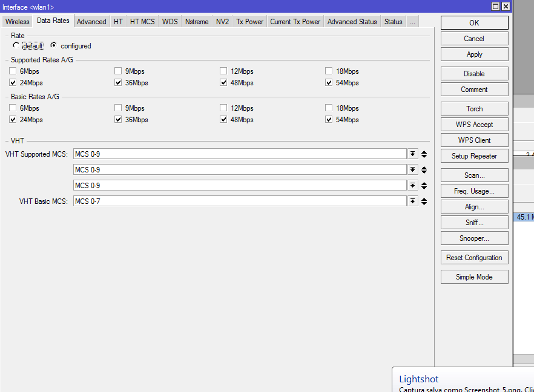Uncheck 48Mbps under Basic Rates A/G
The image size is (534, 392).
pyautogui.click(x=223, y=119)
